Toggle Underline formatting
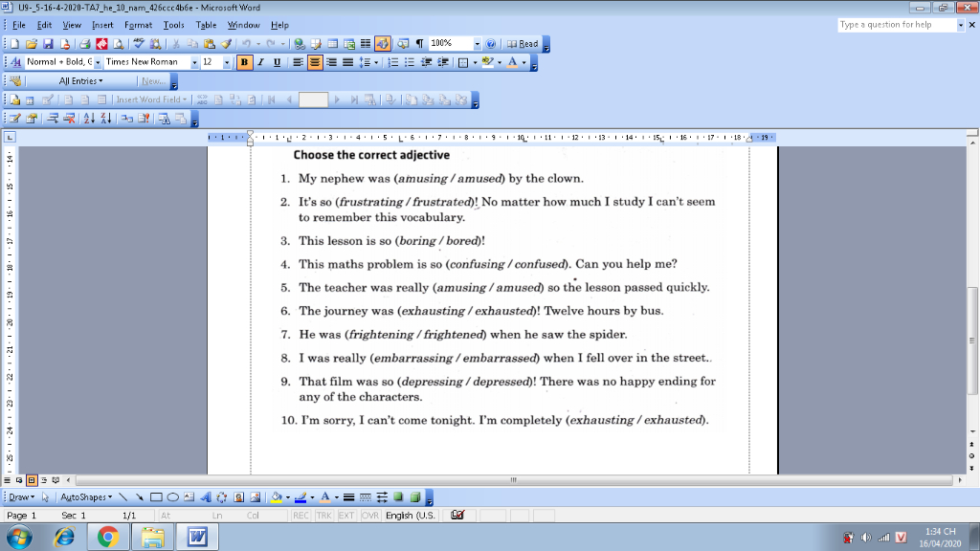980x551 pixels. click(x=277, y=62)
